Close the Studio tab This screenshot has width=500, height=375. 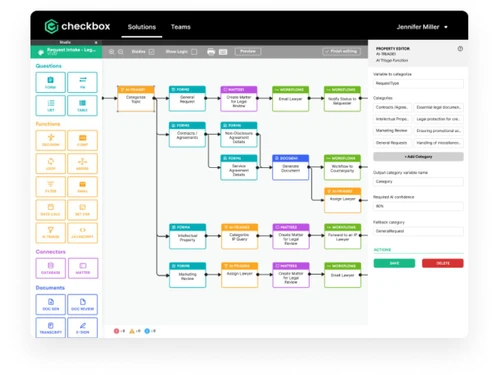(96, 42)
